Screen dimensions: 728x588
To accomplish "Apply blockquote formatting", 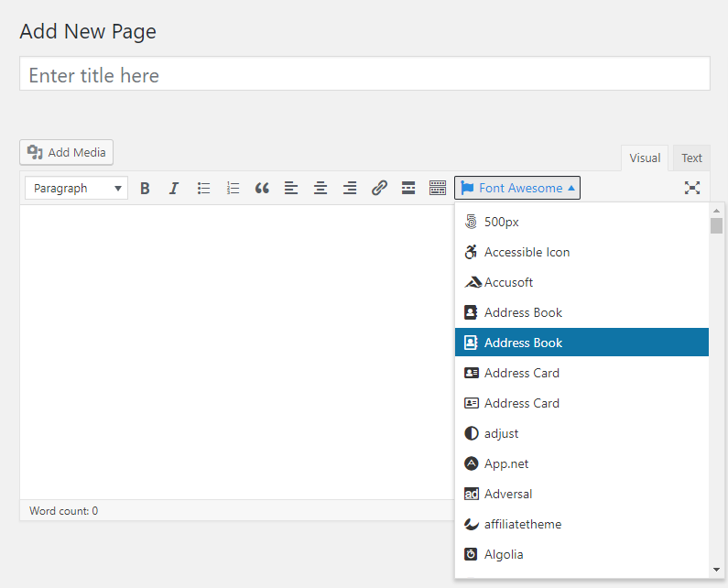I will [x=262, y=188].
